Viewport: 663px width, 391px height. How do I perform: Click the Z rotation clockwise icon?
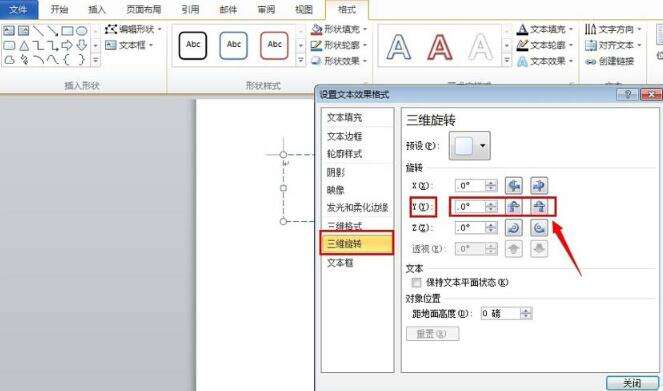click(514, 228)
